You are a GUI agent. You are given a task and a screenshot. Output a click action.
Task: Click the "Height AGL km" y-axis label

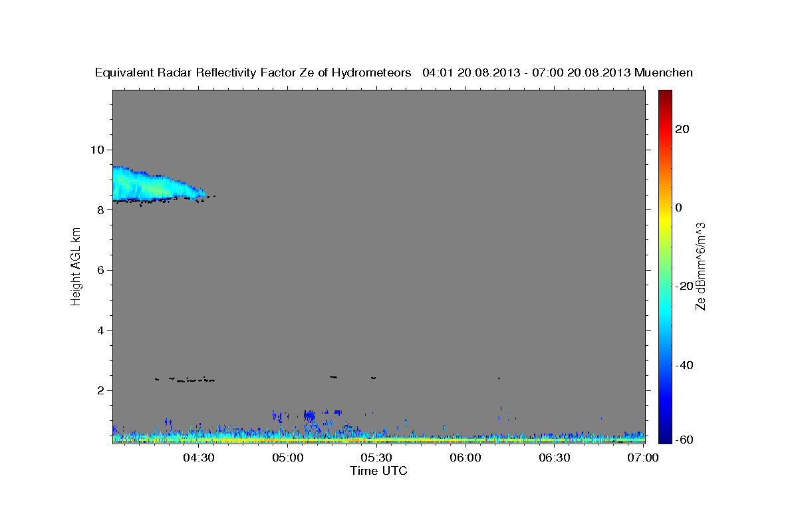click(76, 267)
